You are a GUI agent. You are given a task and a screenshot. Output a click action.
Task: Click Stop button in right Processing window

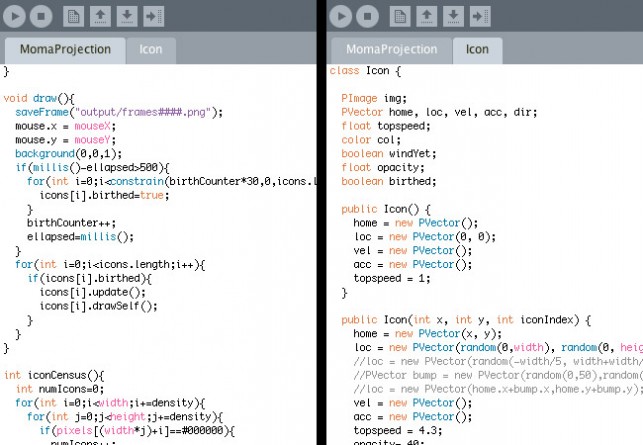point(367,16)
